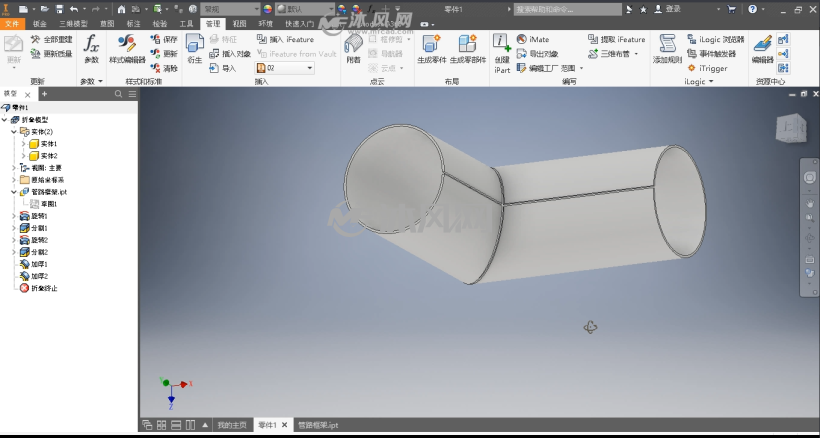Screen dimensions: 820x438
Task: Collapse the 管路框架.ipt node
Action: coord(14,192)
